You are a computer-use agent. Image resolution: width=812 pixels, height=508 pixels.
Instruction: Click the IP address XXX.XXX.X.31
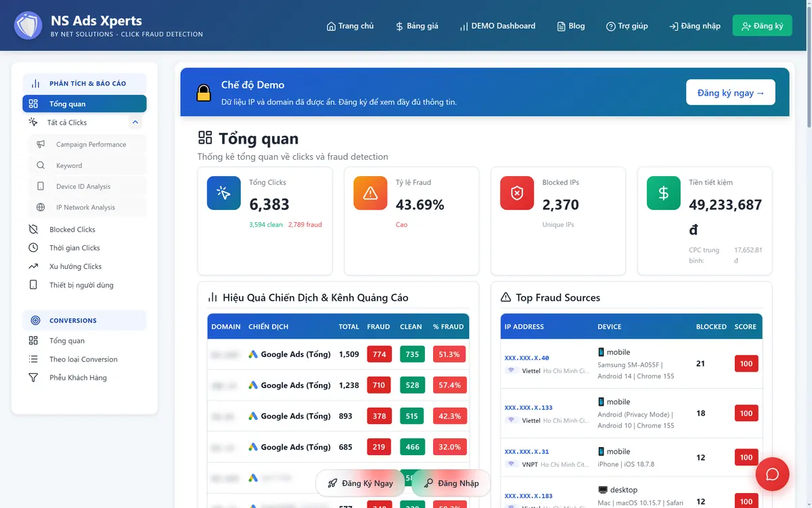(x=527, y=451)
